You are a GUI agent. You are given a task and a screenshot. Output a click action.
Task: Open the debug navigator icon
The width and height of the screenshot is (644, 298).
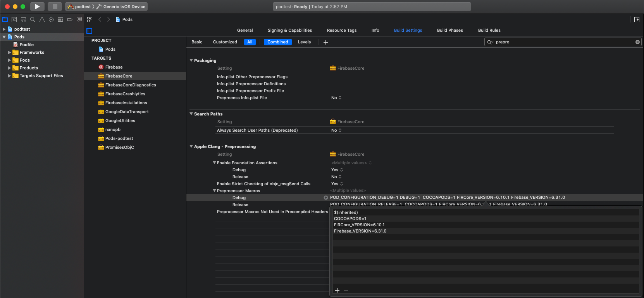pyautogui.click(x=60, y=19)
